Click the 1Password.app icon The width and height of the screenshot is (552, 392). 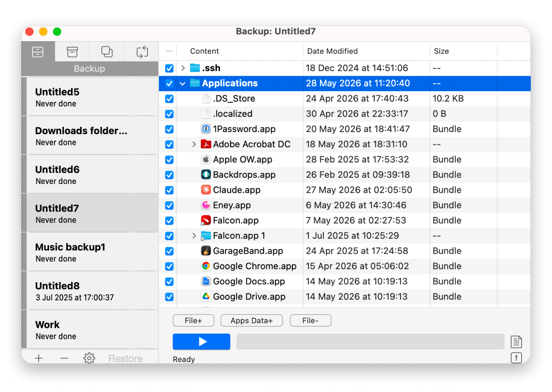click(206, 129)
